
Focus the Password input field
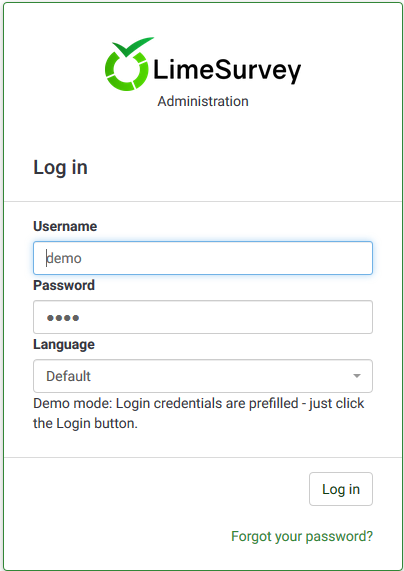203,317
